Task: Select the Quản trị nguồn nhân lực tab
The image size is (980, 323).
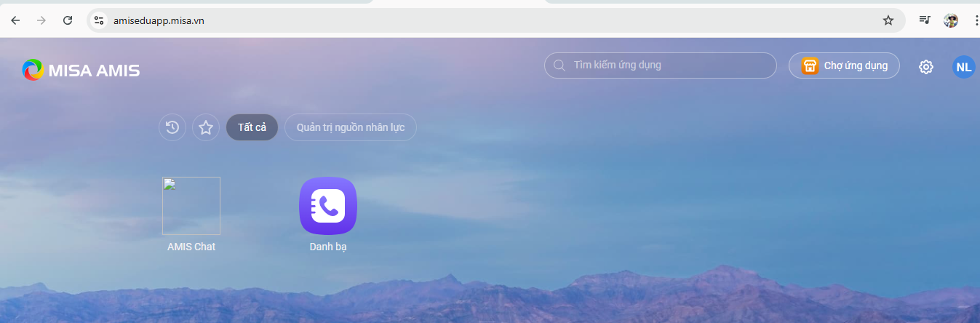Action: (351, 127)
